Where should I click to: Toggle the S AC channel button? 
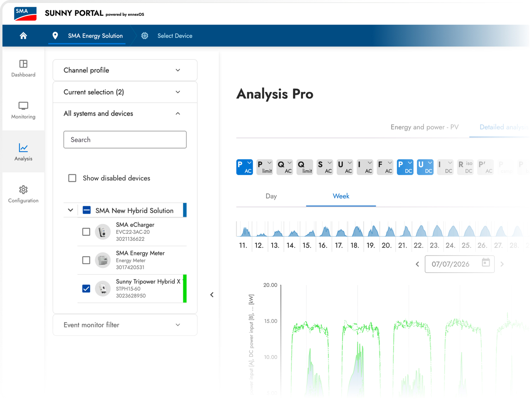click(x=325, y=167)
